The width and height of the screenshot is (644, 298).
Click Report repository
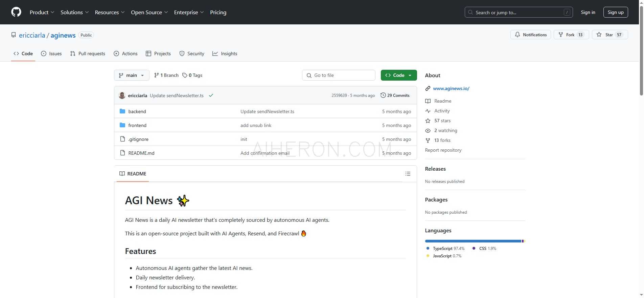coord(443,150)
